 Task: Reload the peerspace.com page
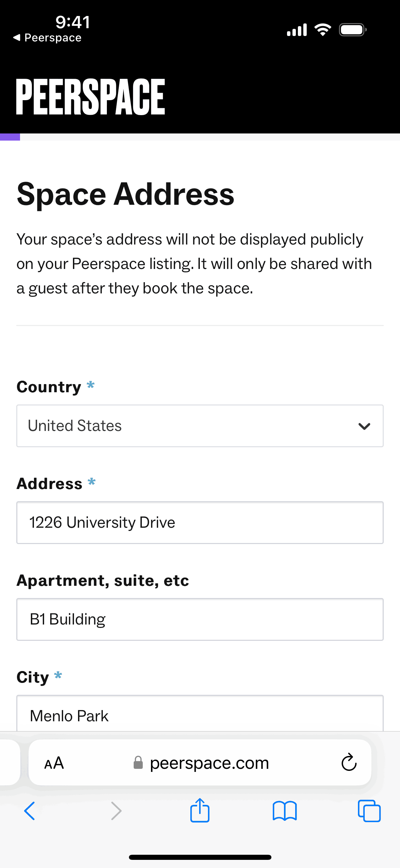point(349,763)
